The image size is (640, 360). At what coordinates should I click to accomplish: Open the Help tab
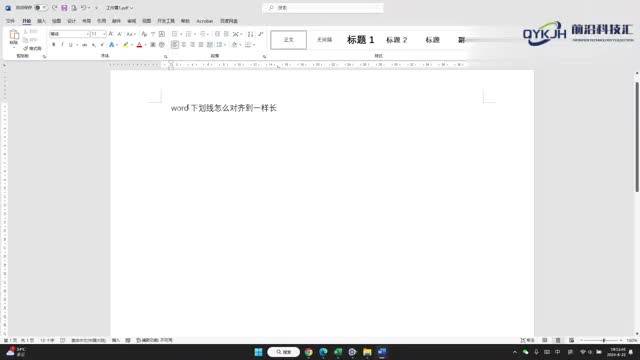tap(185, 21)
